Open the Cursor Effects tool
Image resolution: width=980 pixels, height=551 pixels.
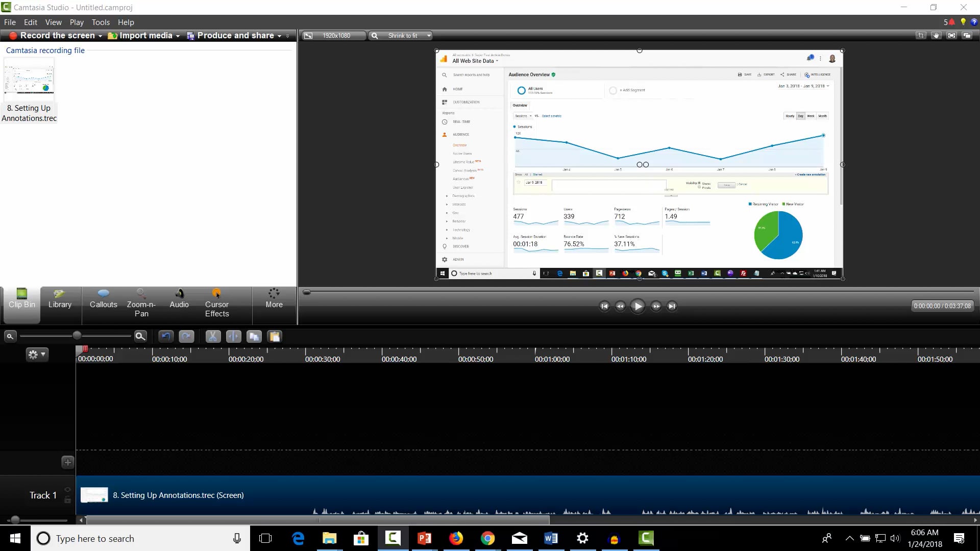(x=217, y=303)
